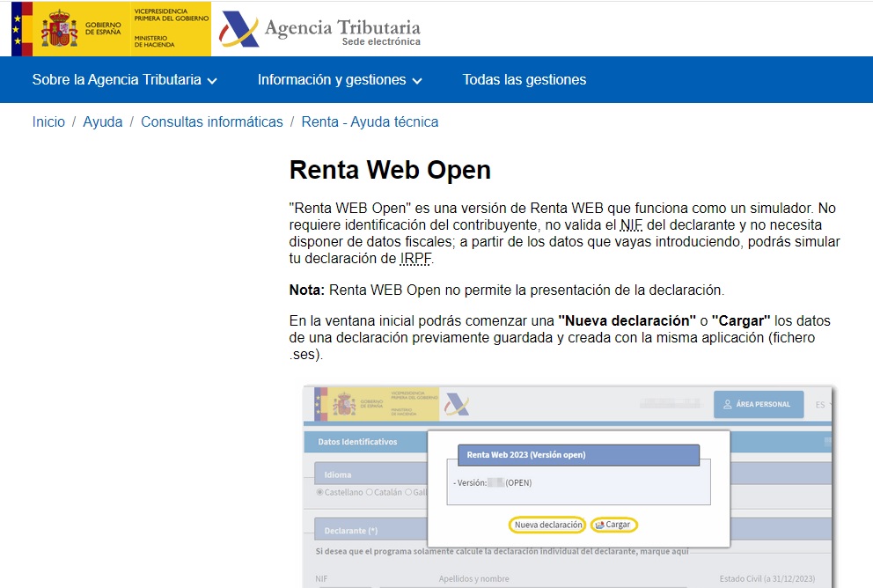Screen dimensions: 873x588
Task: Expand the Información y gestiones dropdown
Action: point(340,80)
